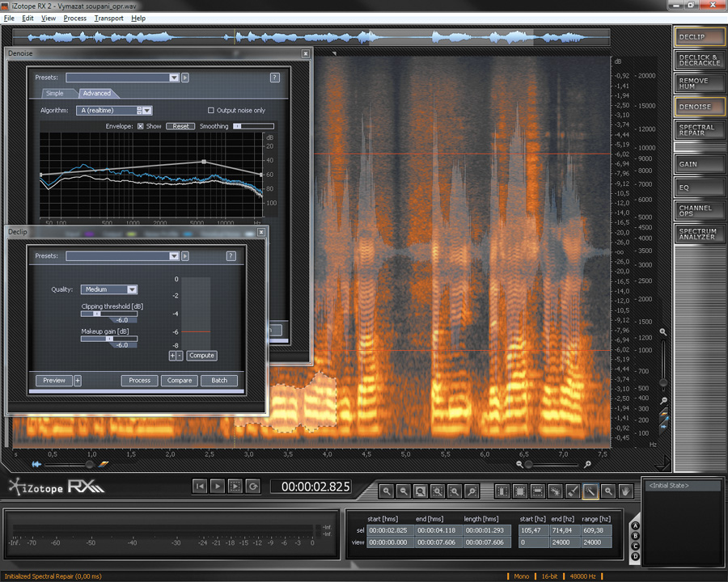Screen dimensions: 728x582
Task: Click the Smoothing slider in Denoise
Action: (x=253, y=126)
